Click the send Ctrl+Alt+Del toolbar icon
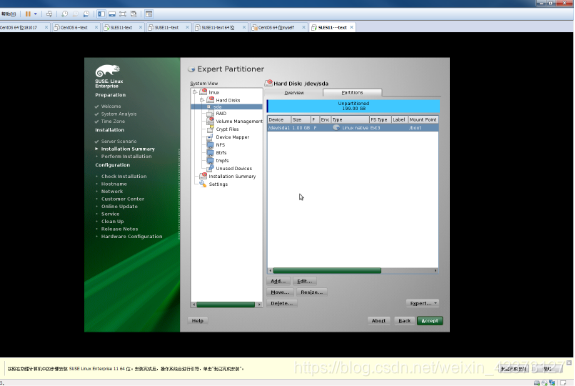This screenshot has width=575, height=386. click(x=49, y=14)
